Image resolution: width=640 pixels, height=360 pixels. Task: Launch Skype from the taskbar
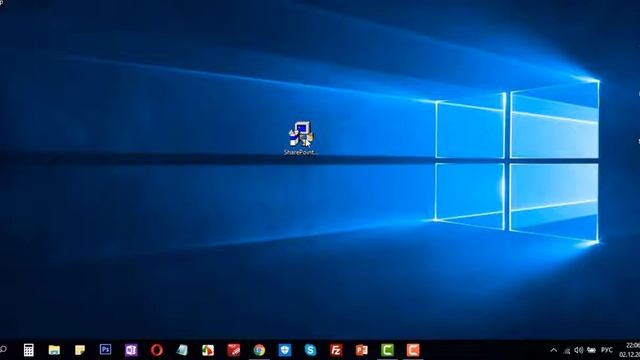(310, 350)
